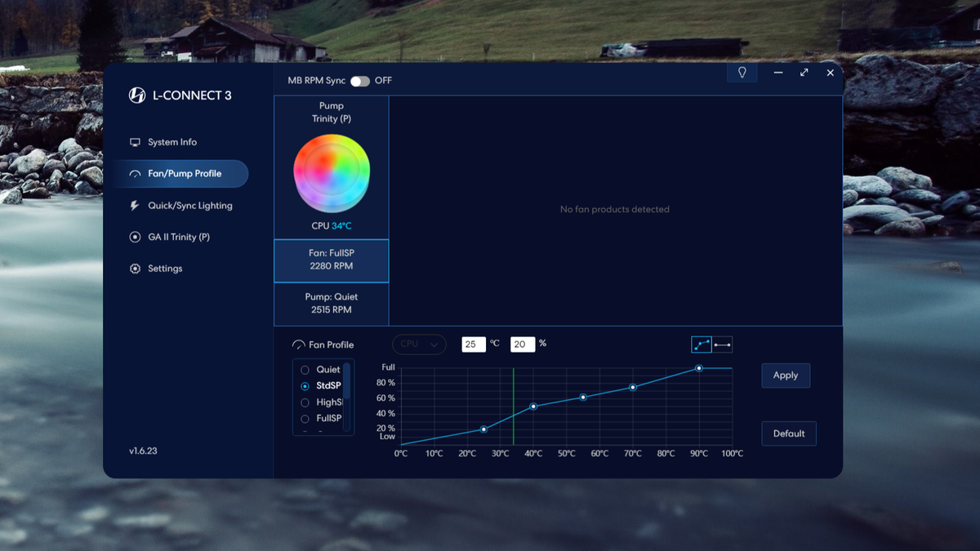Open Settings page
The width and height of the screenshot is (980, 551).
tap(165, 269)
